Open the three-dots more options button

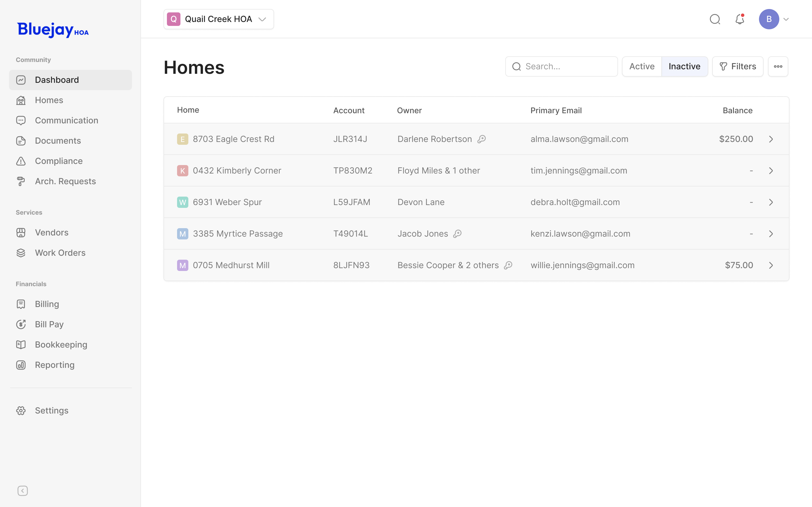point(778,66)
